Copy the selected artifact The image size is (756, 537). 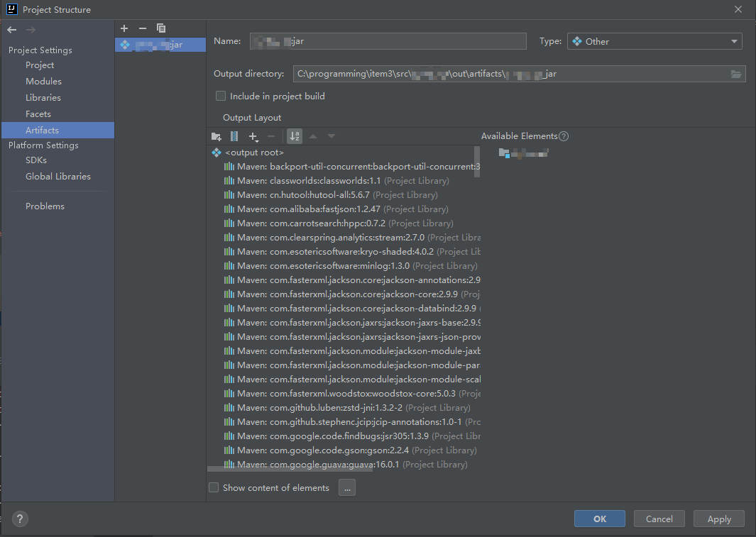click(160, 28)
